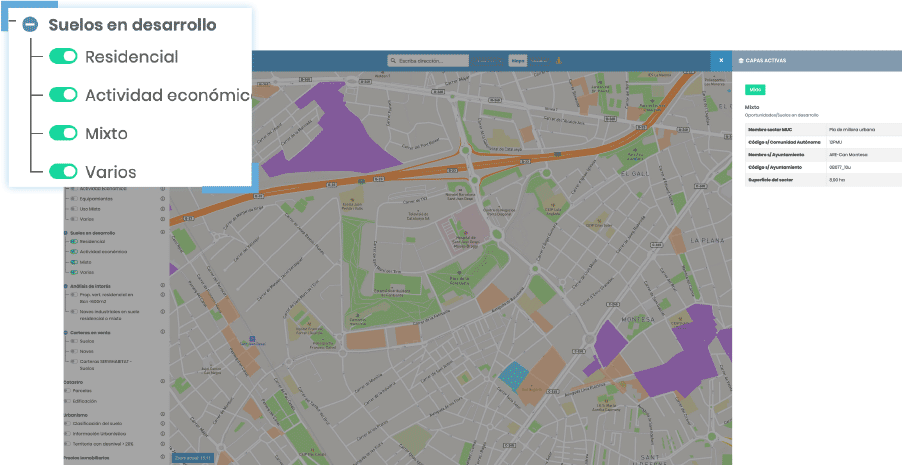Screen dimensions: 902x465
Task: Click Zoom actual indicator on map
Action: [193, 458]
